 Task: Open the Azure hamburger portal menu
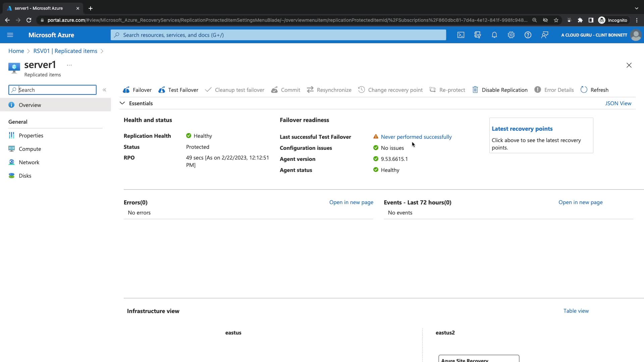click(10, 35)
